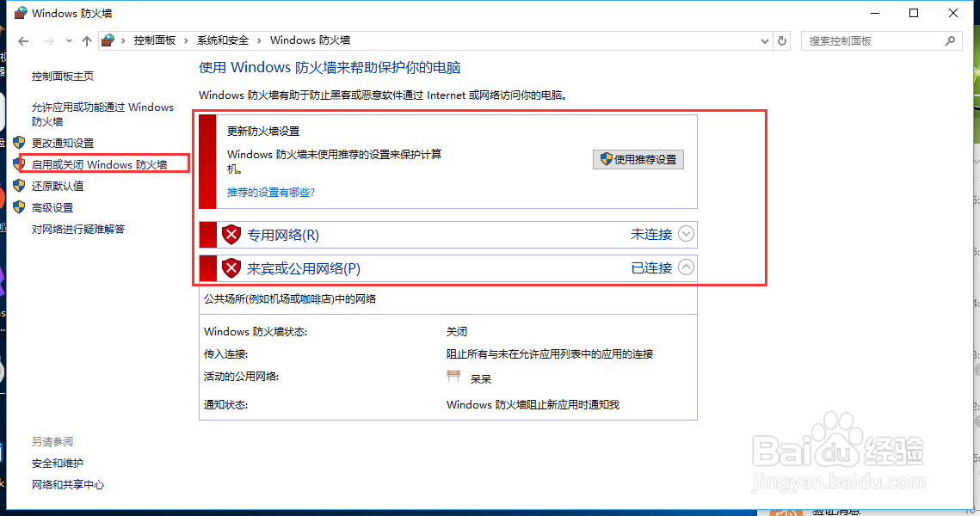This screenshot has height=516, width=980.
Task: Click 未连接 status text
Action: (x=651, y=234)
